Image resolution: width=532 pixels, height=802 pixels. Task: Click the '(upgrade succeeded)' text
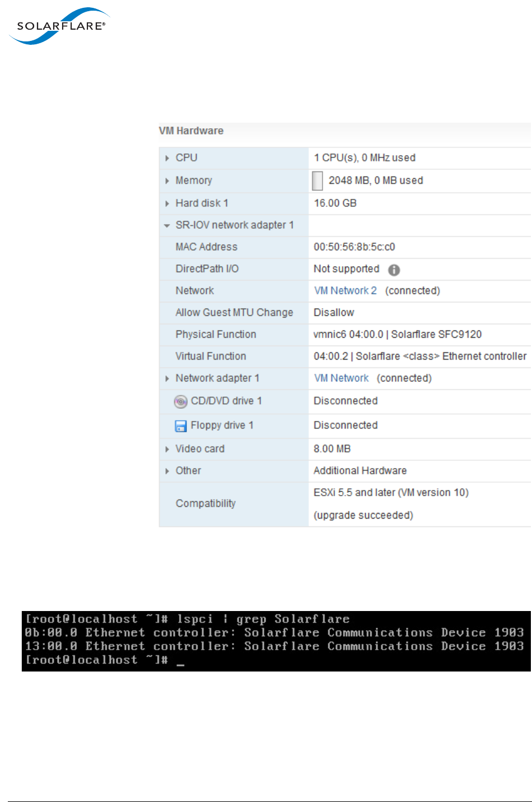[363, 515]
